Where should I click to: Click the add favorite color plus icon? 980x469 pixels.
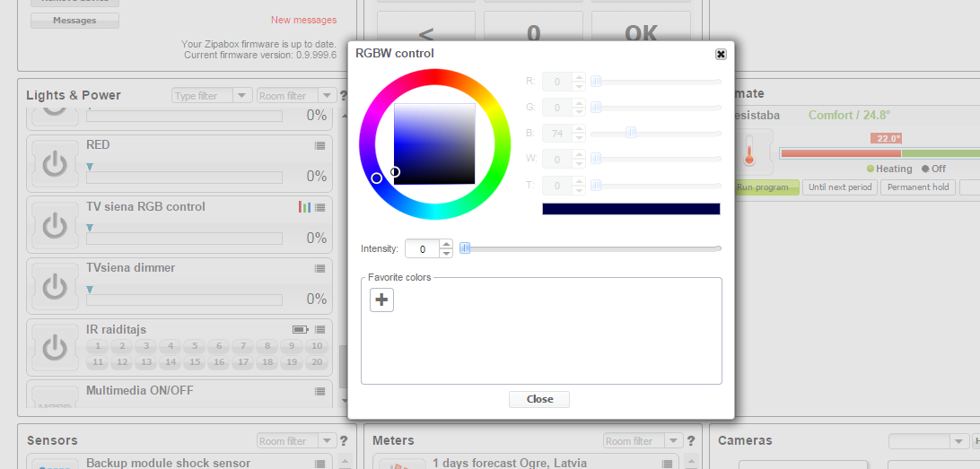click(381, 300)
